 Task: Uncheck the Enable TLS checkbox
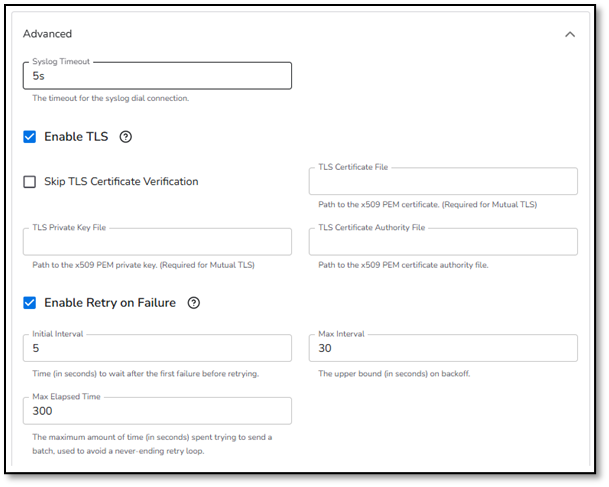coord(30,137)
